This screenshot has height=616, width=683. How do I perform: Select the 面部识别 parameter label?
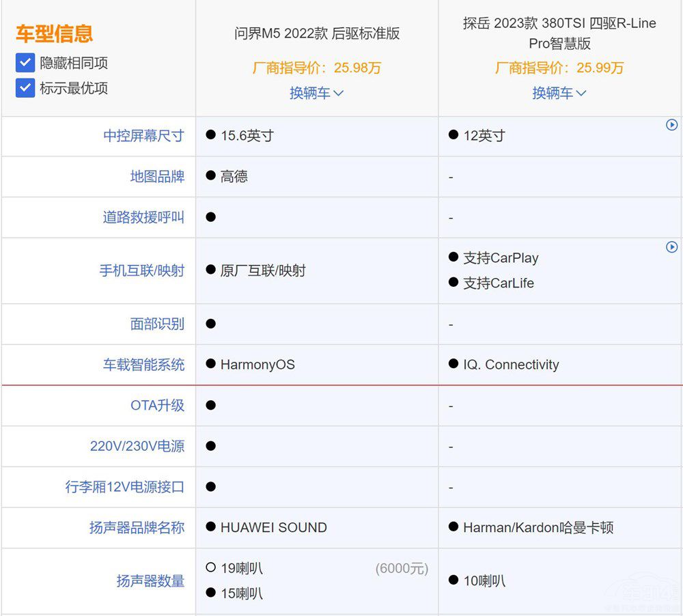tap(157, 324)
